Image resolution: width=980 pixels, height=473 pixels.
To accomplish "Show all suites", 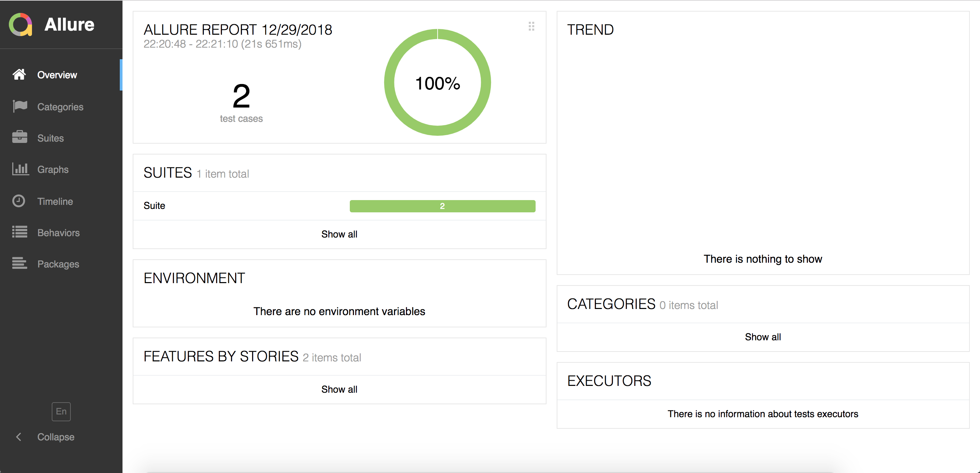I will 339,234.
